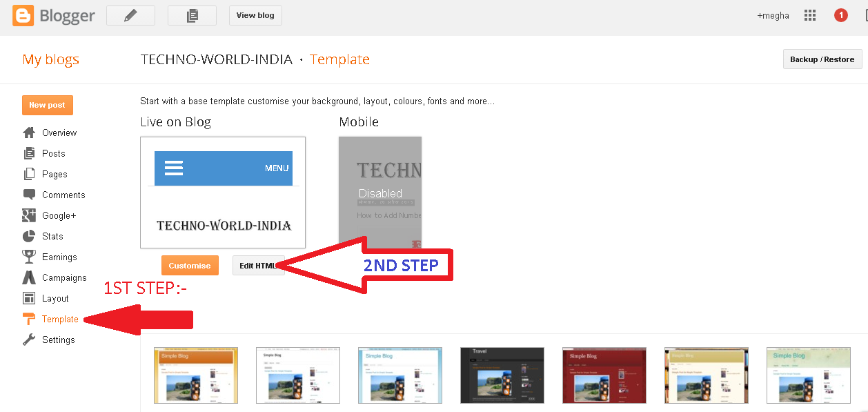Open Settings in the sidebar
868x412 pixels.
coord(59,340)
